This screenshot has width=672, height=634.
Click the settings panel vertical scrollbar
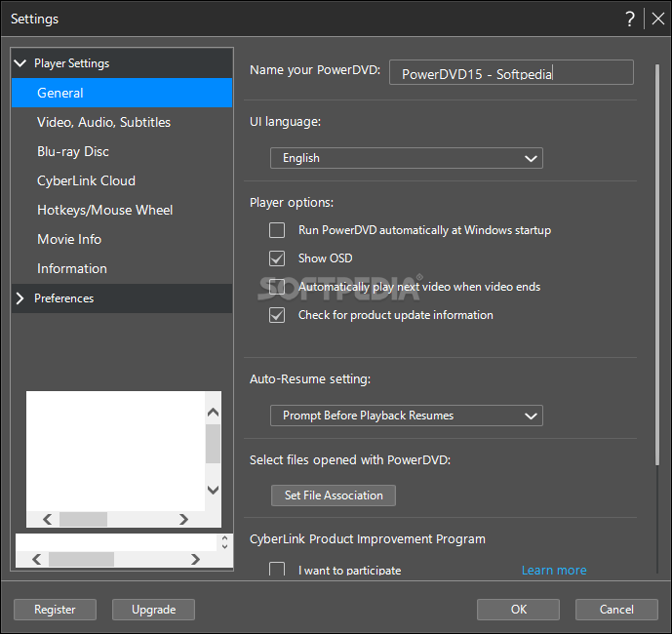pyautogui.click(x=657, y=264)
